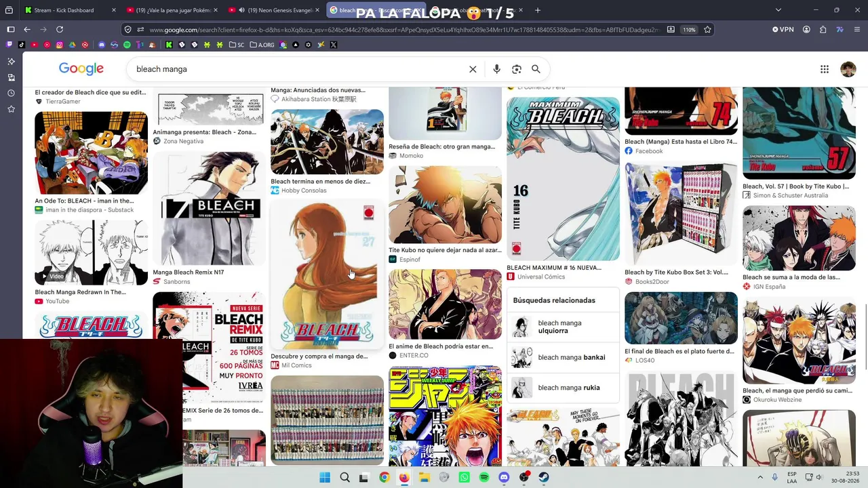The width and height of the screenshot is (868, 488).
Task: Open the Spotify bookmark in the bookmarks bar
Action: point(127,45)
